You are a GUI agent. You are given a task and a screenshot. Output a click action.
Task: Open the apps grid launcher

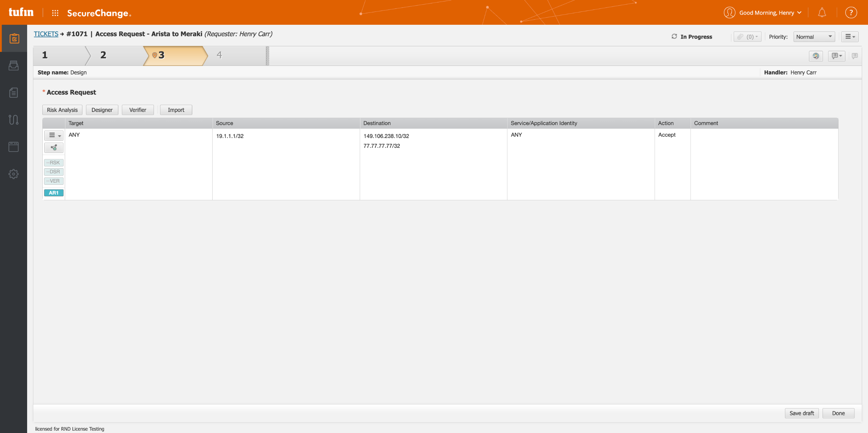click(55, 13)
